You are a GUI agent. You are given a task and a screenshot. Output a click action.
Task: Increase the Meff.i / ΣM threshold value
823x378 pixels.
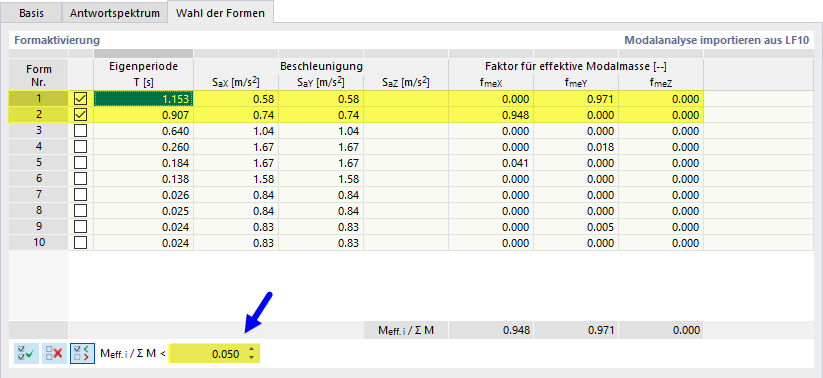pyautogui.click(x=251, y=350)
